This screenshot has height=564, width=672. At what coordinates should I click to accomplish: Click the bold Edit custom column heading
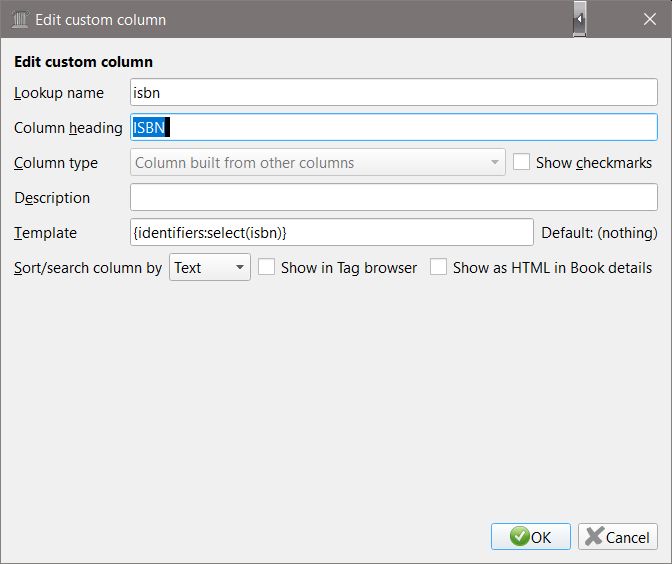(x=83, y=62)
